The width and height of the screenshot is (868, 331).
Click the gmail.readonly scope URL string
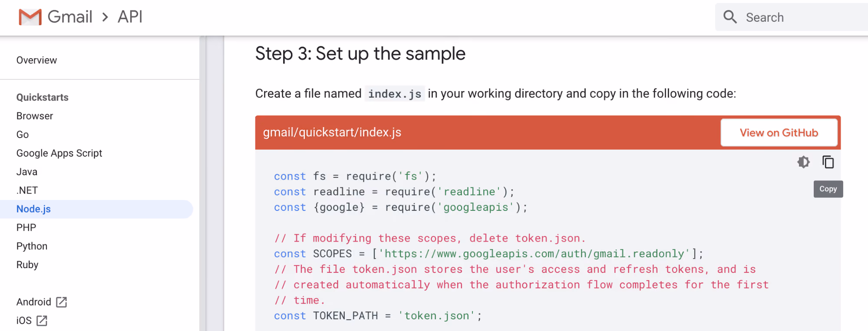tap(534, 254)
